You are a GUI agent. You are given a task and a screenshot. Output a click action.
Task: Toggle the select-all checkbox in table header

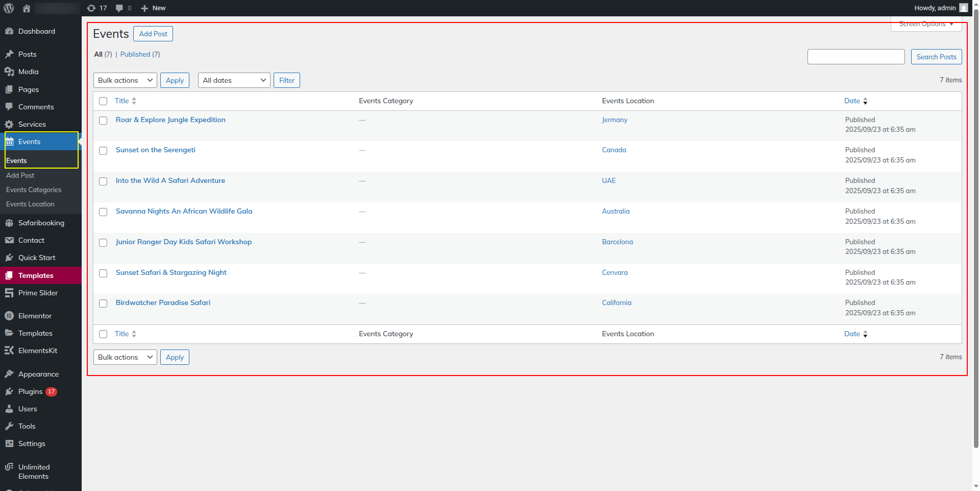click(x=103, y=101)
